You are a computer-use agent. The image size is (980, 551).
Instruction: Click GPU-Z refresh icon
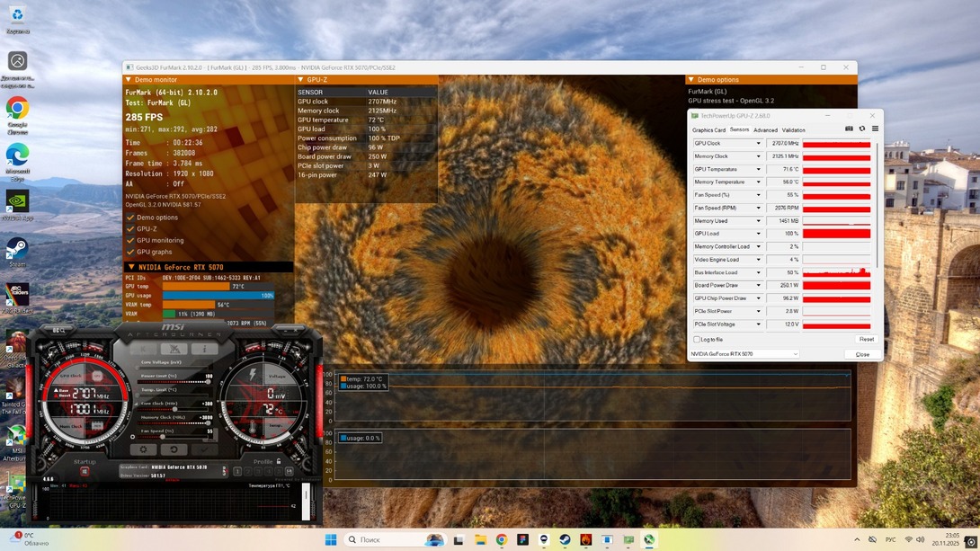point(862,129)
